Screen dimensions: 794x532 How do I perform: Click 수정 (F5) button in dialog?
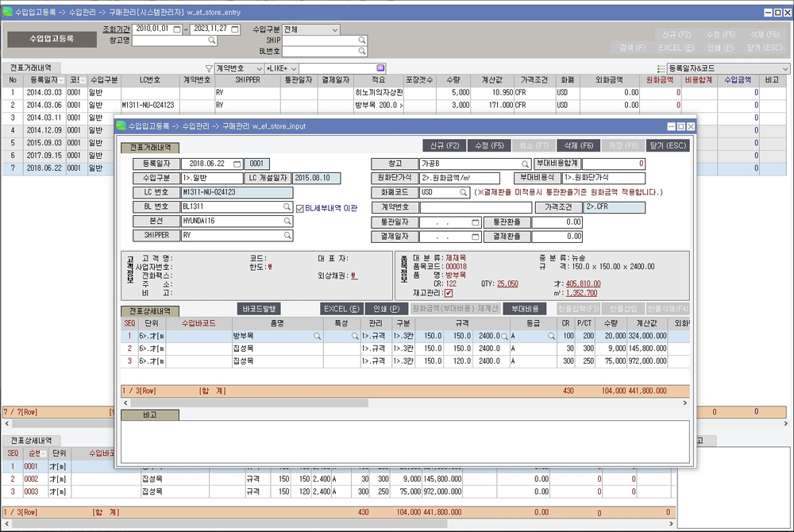[x=489, y=146]
